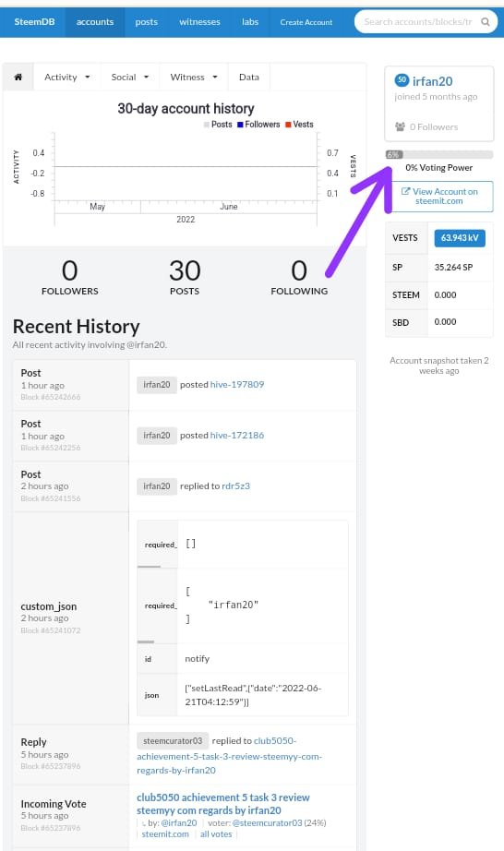The height and width of the screenshot is (851, 504).
Task: Open the labs navigation item
Action: click(250, 22)
